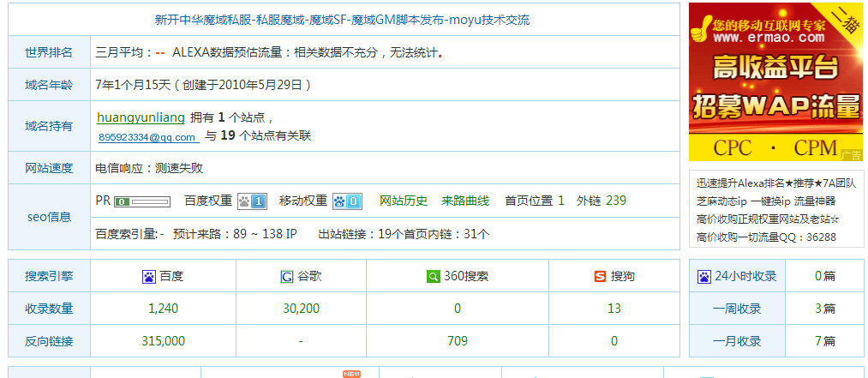Click Sogou indexed count 13
This screenshot has height=378, width=868.
[x=614, y=309]
